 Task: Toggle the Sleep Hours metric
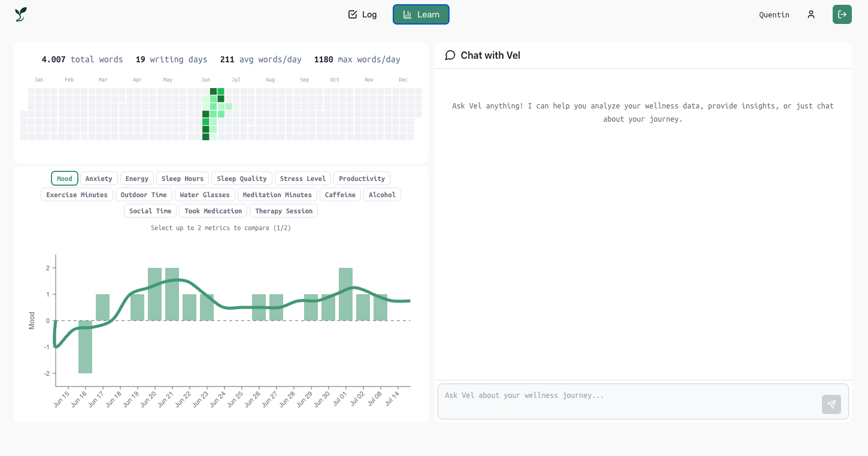(183, 179)
